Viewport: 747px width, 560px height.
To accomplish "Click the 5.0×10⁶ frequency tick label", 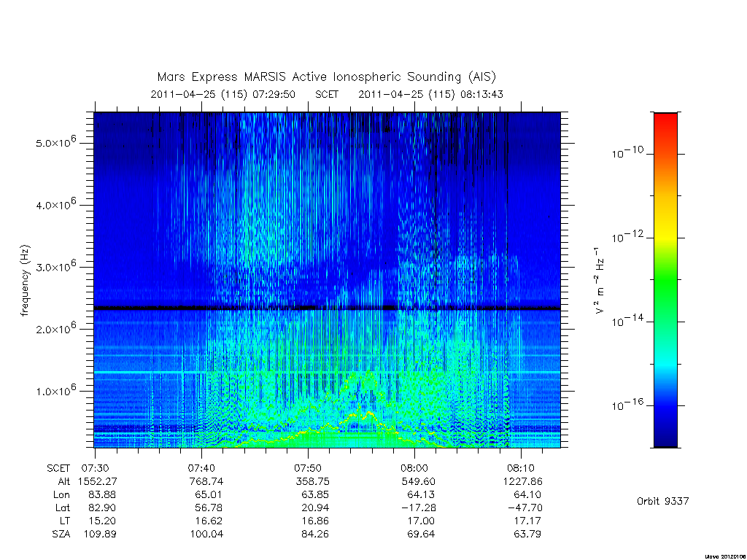I will (55, 141).
